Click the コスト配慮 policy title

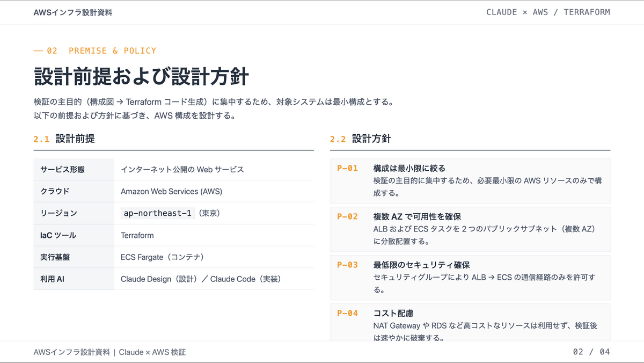(x=393, y=313)
